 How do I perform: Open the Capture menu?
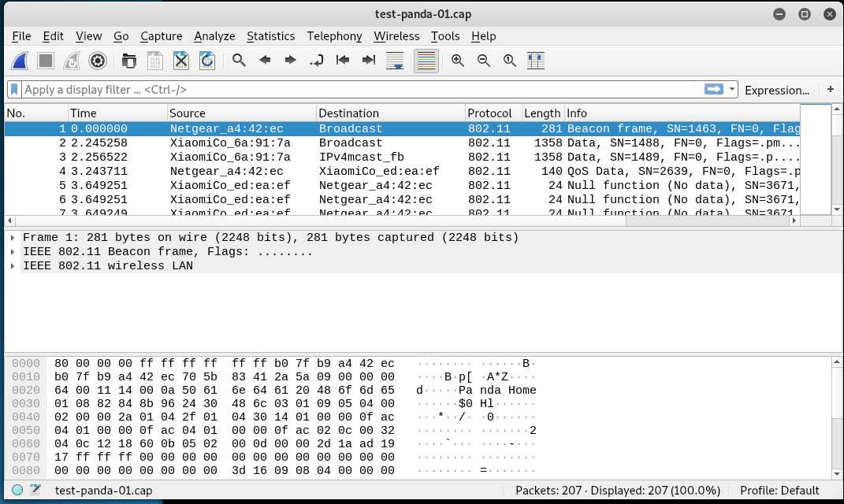click(161, 36)
